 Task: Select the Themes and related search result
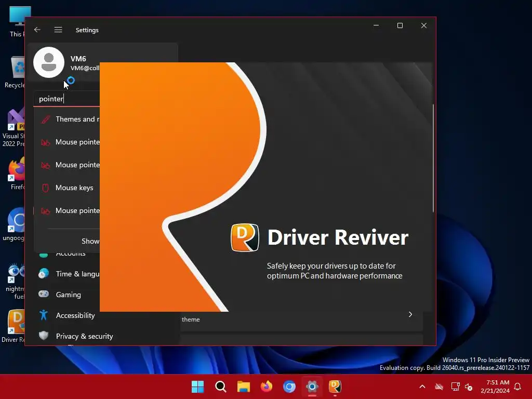point(67,119)
